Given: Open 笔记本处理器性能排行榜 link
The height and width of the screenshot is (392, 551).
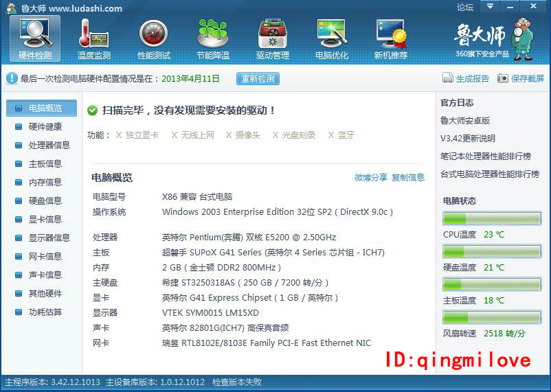Looking at the screenshot, I should (x=486, y=157).
